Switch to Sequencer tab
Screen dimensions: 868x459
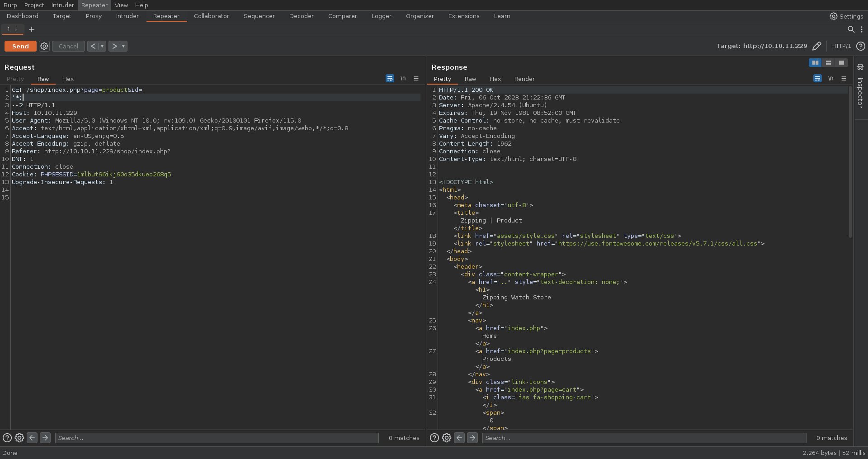point(259,16)
